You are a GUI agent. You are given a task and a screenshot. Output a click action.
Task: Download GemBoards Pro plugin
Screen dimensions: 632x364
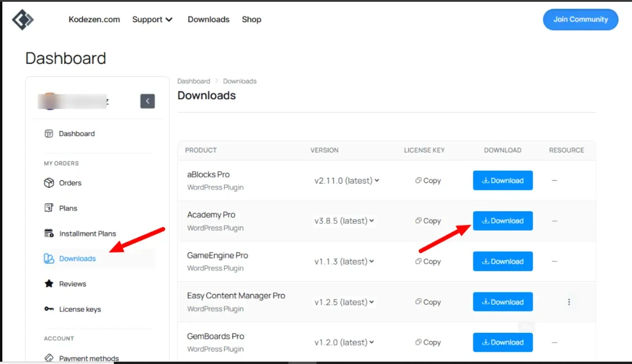pos(503,342)
